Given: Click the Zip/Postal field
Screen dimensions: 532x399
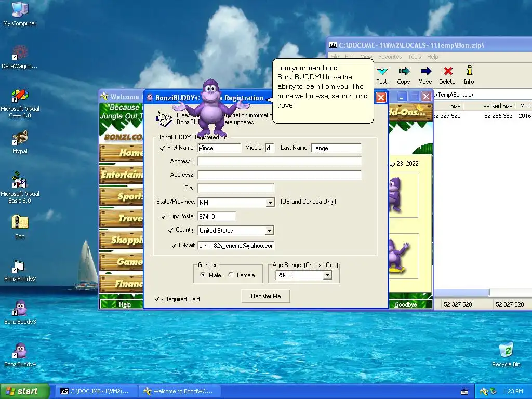Looking at the screenshot, I should (217, 217).
